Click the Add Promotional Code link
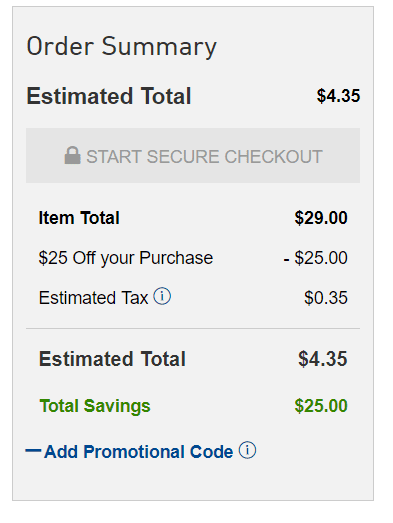Viewport: 393px width, 523px height. click(138, 452)
